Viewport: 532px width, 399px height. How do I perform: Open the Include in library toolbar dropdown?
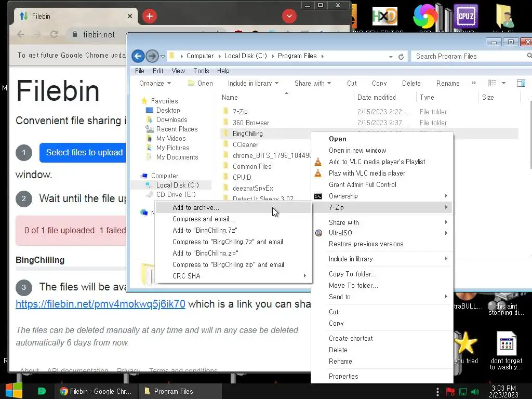tap(253, 83)
